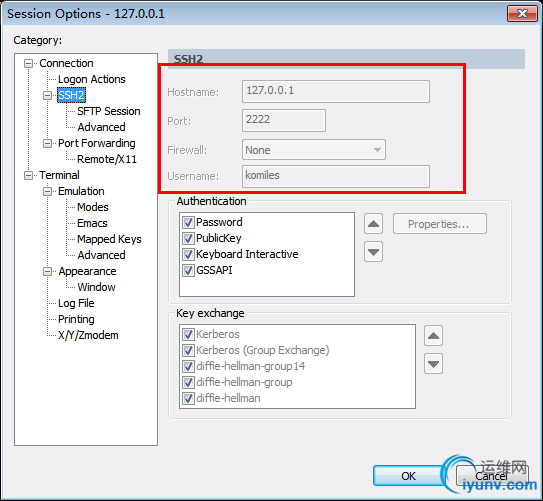Uncheck diffie-hellman-group14 key exchange

point(188,366)
